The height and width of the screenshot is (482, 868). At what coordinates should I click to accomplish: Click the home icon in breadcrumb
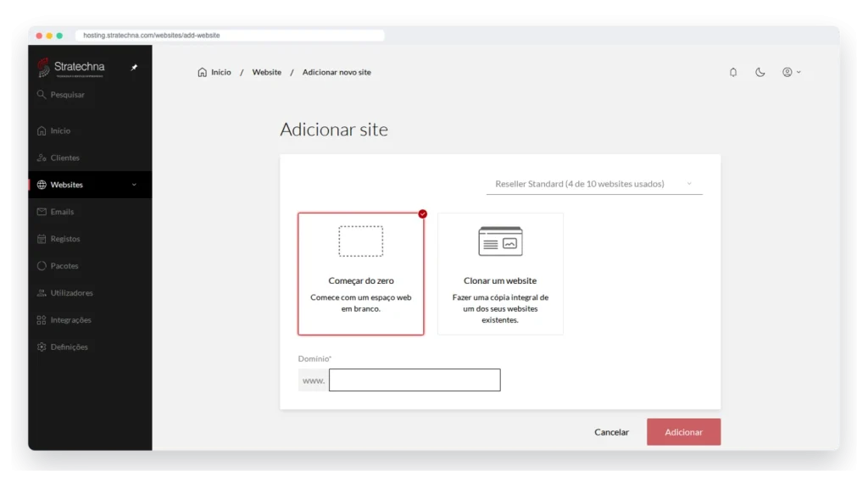click(x=202, y=73)
